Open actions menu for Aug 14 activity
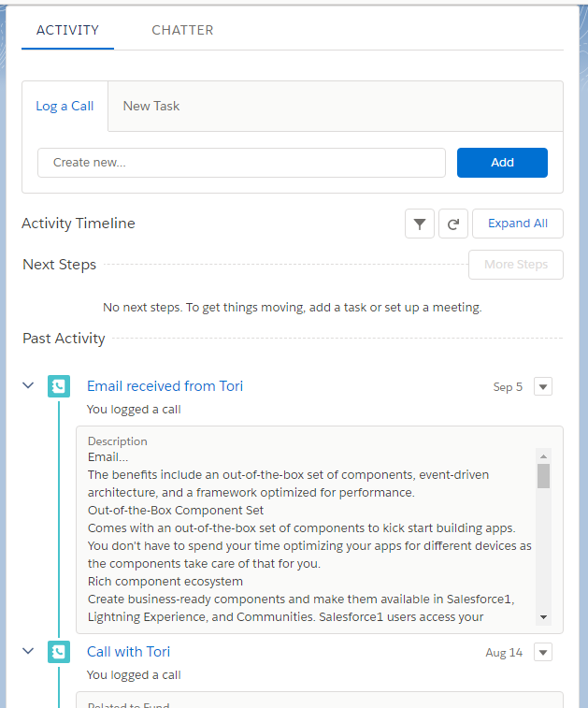This screenshot has width=588, height=708. 543,652
